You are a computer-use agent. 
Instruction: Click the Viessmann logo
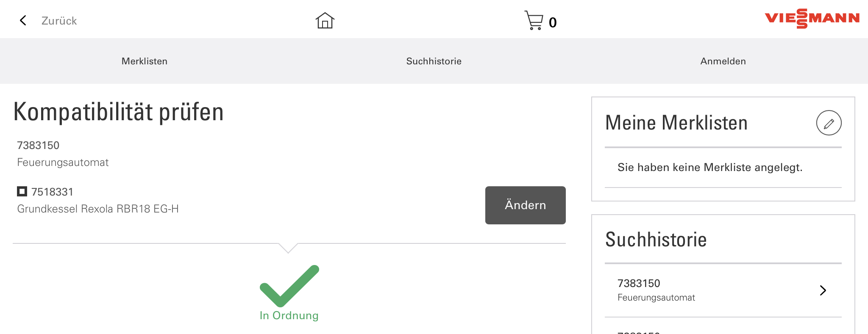coord(812,19)
